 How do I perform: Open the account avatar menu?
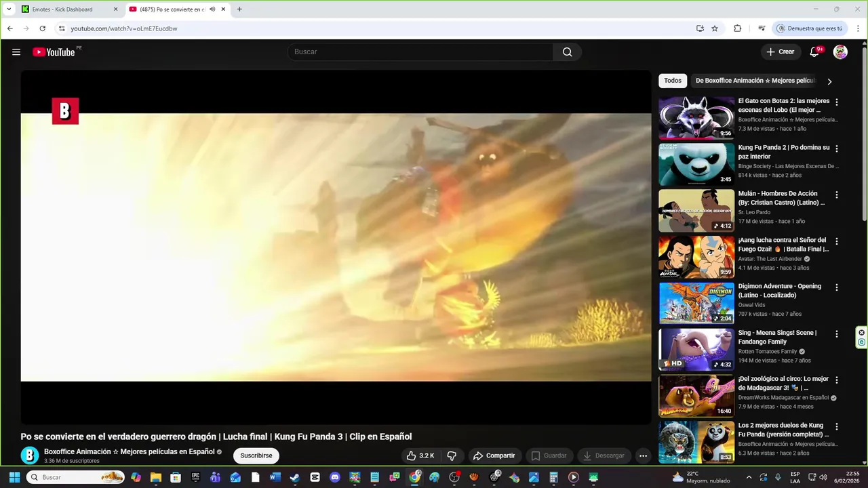(x=840, y=52)
